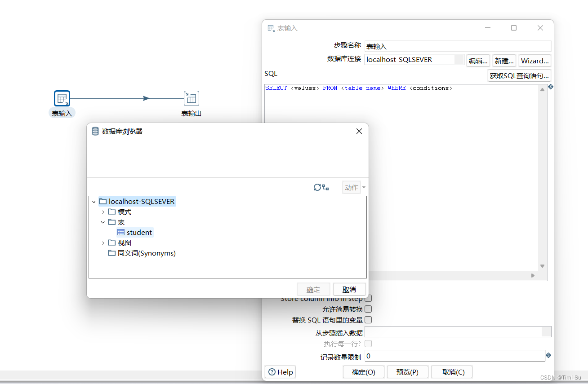Click the Help icon button
This screenshot has height=384, width=588.
272,372
